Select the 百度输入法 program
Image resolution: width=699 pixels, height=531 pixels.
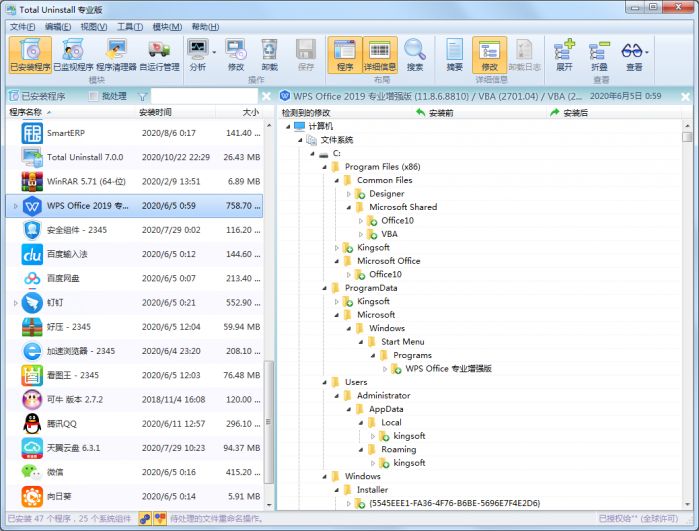(135, 254)
